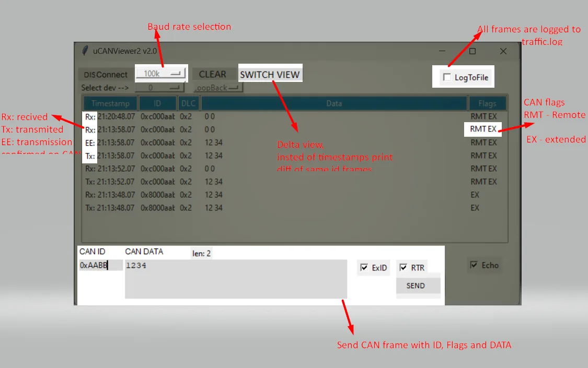Open the LoopBack mode dropdown

(x=218, y=88)
